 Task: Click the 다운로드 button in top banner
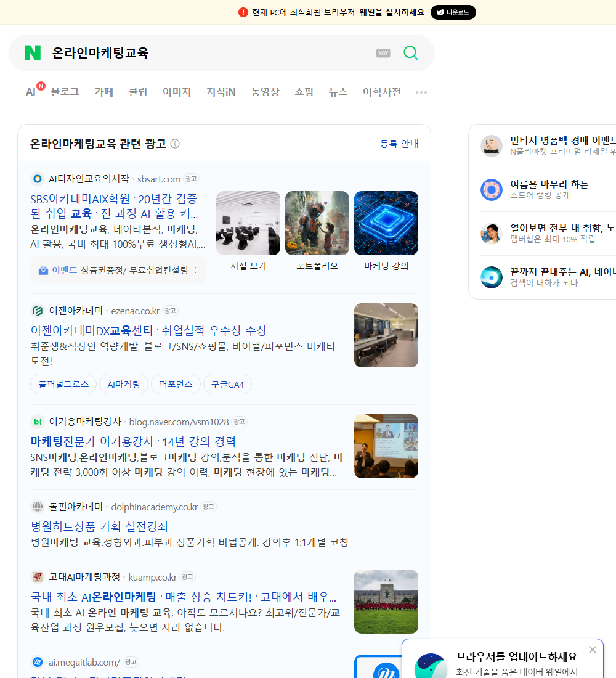(453, 12)
